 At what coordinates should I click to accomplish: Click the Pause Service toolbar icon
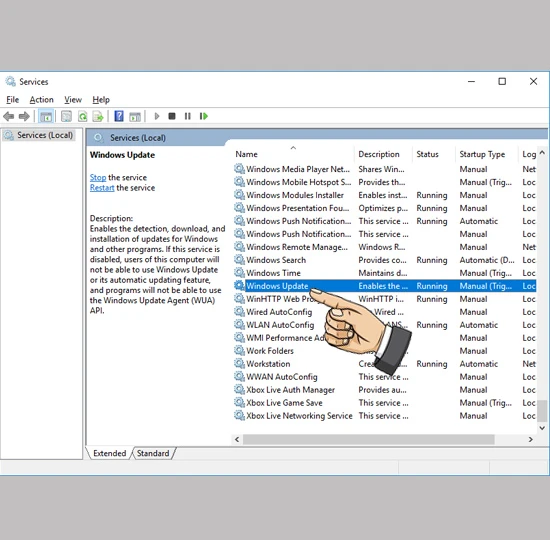click(x=188, y=116)
